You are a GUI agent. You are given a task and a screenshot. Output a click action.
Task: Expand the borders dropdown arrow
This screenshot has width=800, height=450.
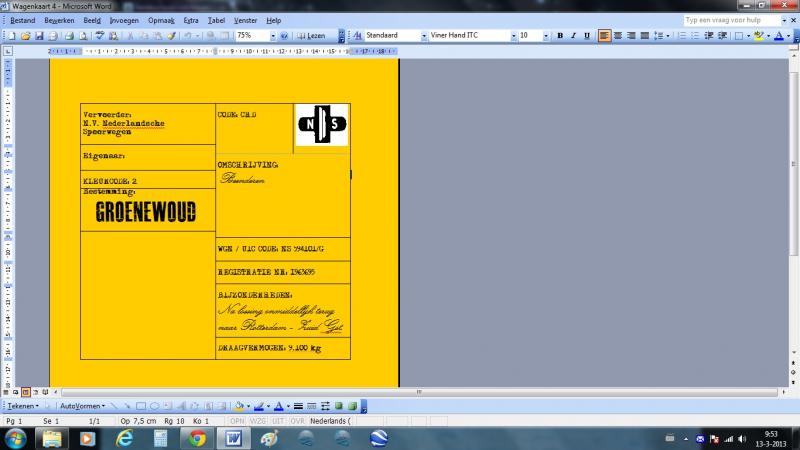[748, 36]
